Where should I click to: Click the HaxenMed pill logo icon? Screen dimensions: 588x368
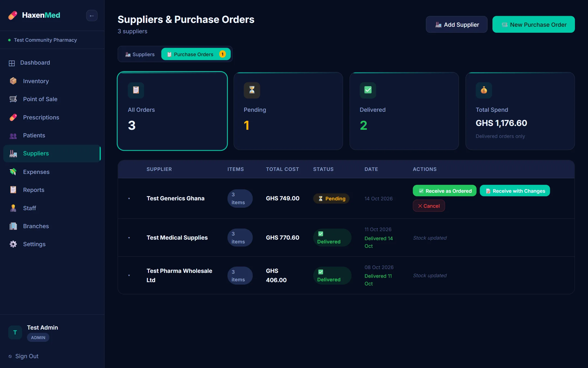[x=13, y=15]
